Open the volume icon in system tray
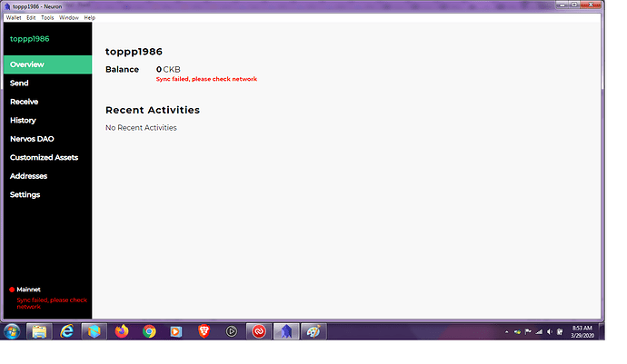Viewport: 627px width, 364px height. (x=550, y=331)
